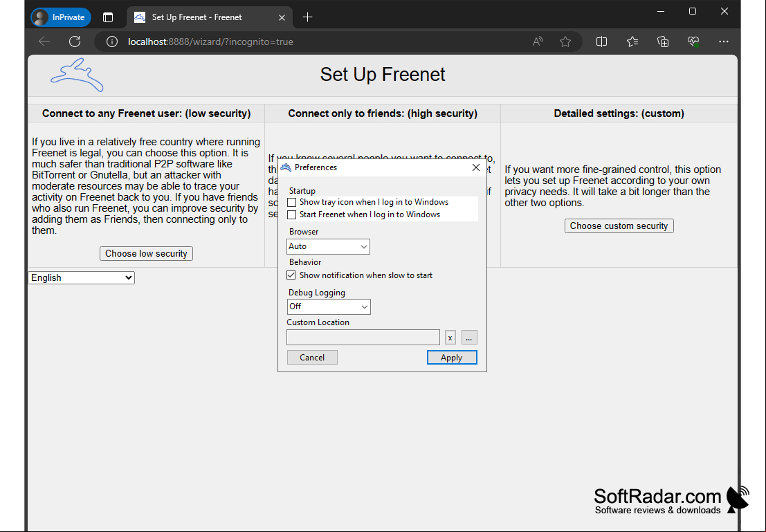Select the Set Up Freenet browser tab
This screenshot has height=532, width=766.
tap(210, 17)
